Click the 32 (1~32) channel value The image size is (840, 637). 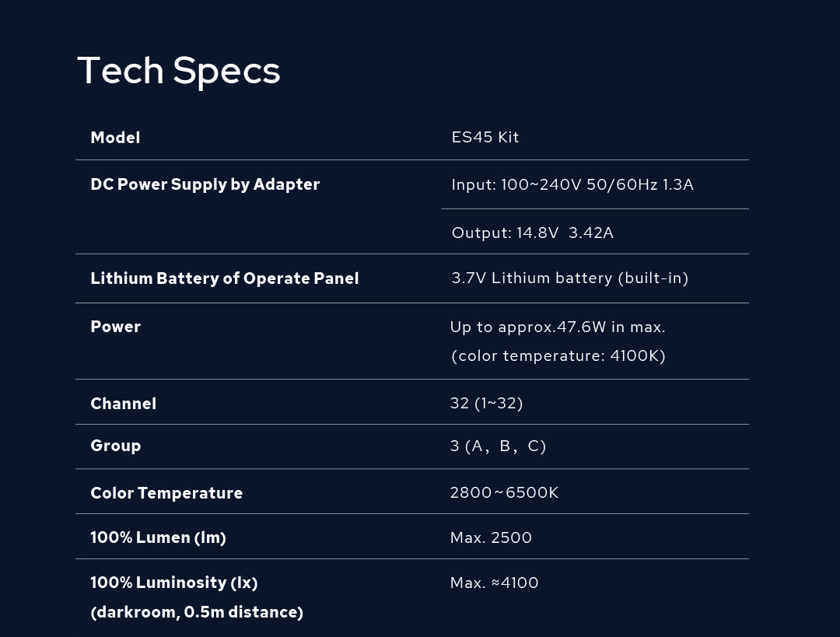(486, 404)
